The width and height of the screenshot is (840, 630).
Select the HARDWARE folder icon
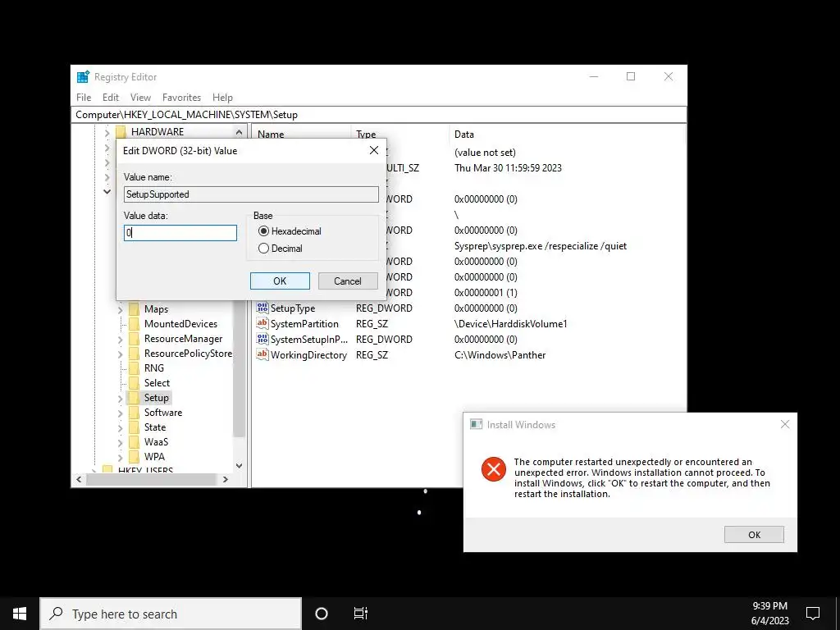point(121,132)
